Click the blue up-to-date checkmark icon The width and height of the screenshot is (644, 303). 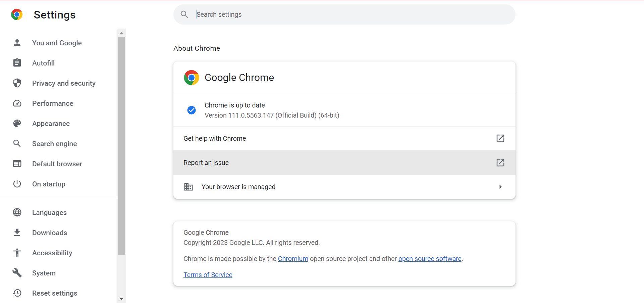(x=192, y=110)
